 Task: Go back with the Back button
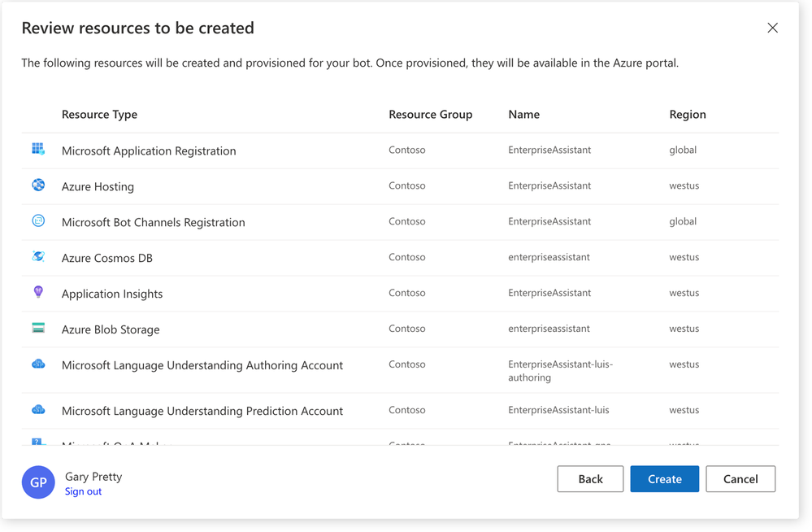click(x=590, y=478)
